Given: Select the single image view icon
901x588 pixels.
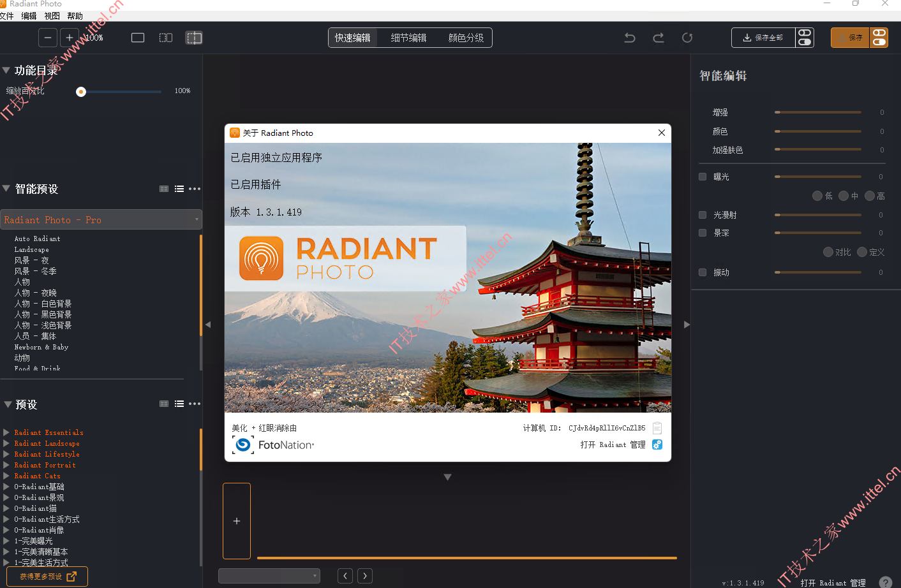Looking at the screenshot, I should [x=138, y=38].
